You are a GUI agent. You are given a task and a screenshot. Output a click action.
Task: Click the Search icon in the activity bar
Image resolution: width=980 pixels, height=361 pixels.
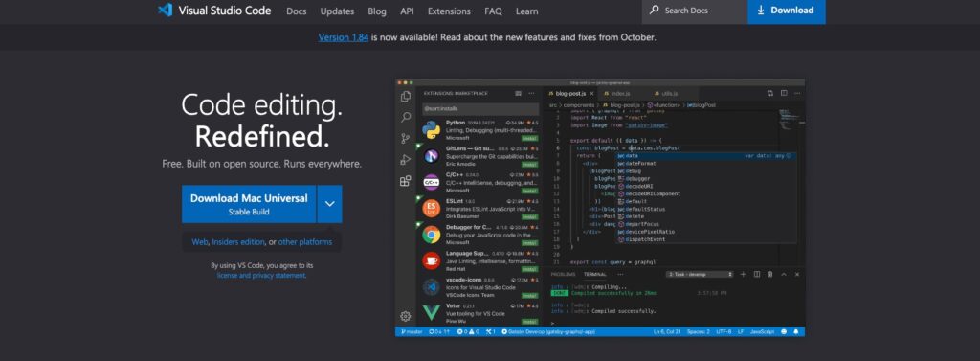(x=406, y=117)
